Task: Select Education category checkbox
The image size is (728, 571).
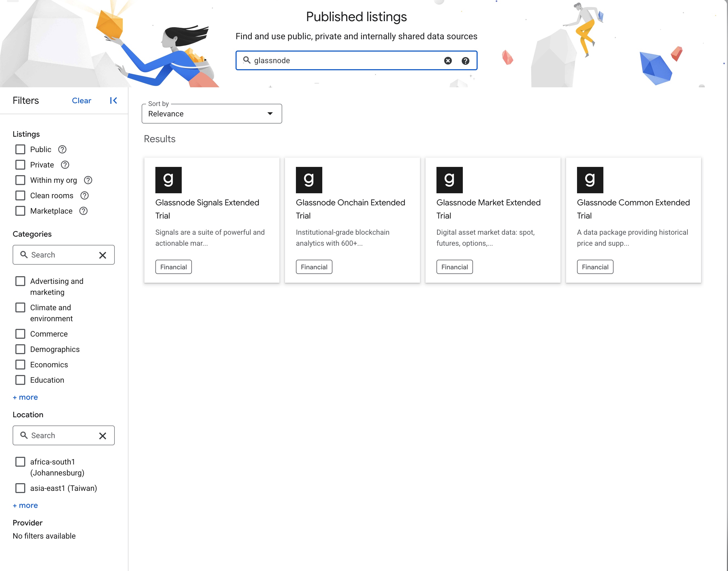Action: tap(20, 380)
